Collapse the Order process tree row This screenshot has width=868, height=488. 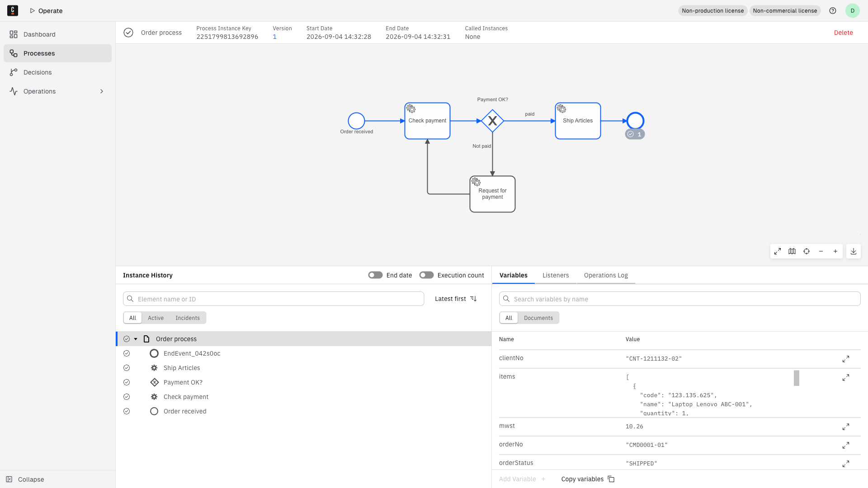(x=135, y=339)
